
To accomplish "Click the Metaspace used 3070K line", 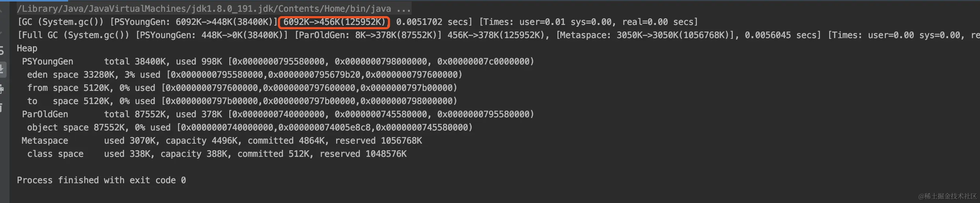I will [x=222, y=141].
